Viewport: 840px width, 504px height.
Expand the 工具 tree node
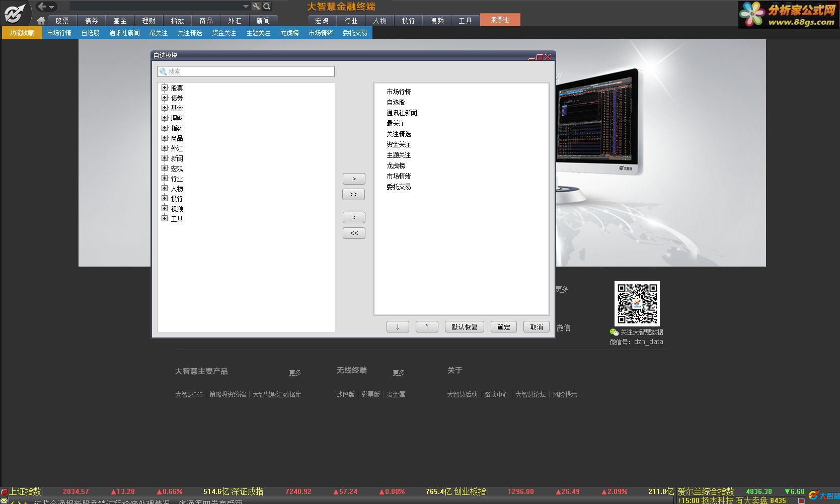coord(165,218)
